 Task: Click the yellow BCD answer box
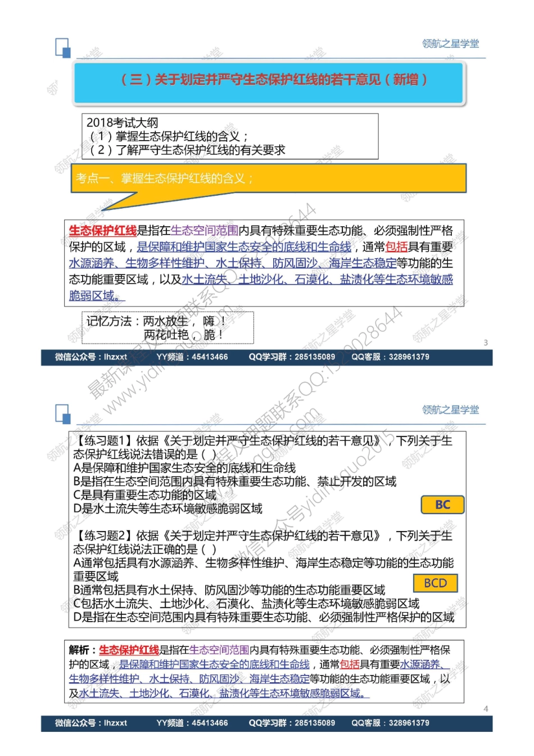click(x=436, y=583)
